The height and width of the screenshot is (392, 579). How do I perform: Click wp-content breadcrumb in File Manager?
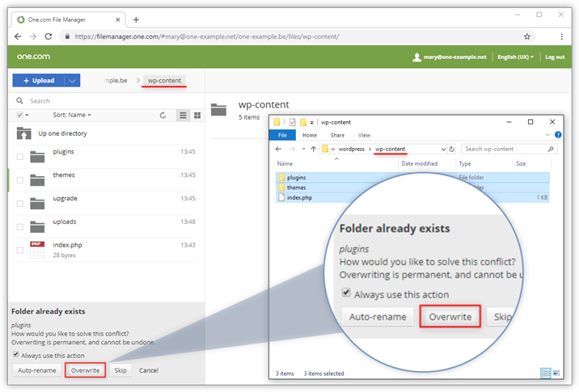[x=164, y=81]
